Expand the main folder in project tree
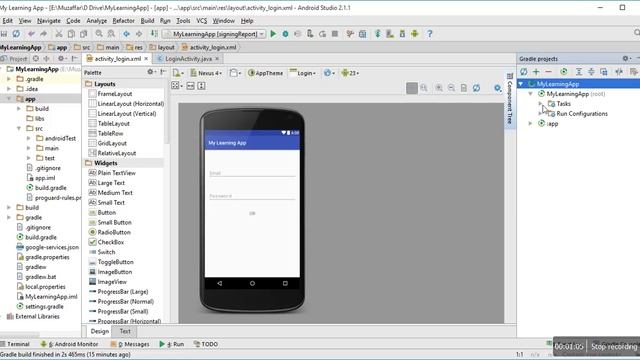Image resolution: width=640 pixels, height=360 pixels. 29,148
